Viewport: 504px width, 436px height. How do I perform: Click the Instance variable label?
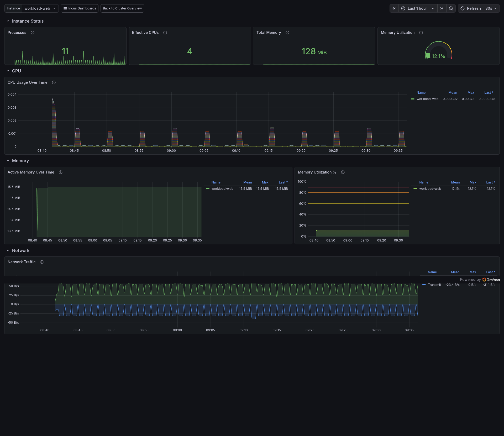(x=13, y=8)
